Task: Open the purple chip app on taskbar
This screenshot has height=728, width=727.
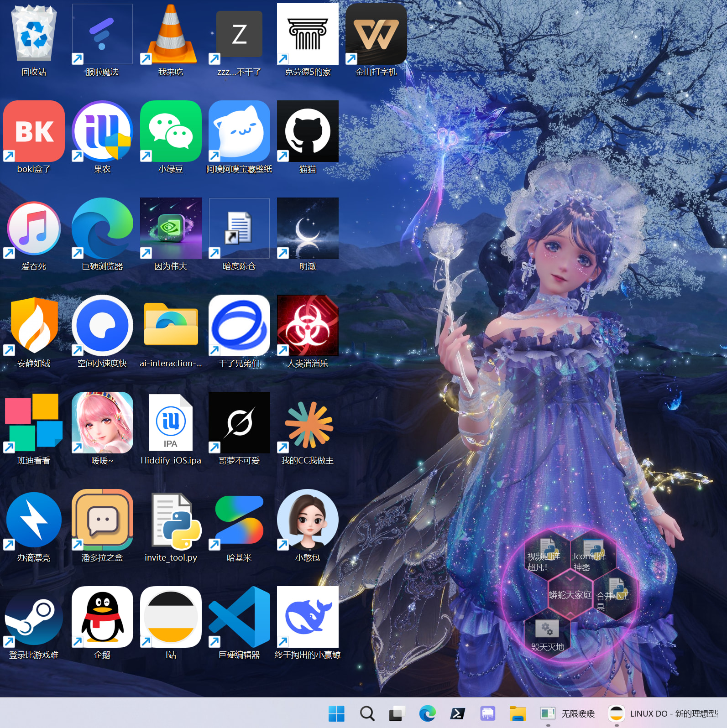Action: (x=487, y=713)
